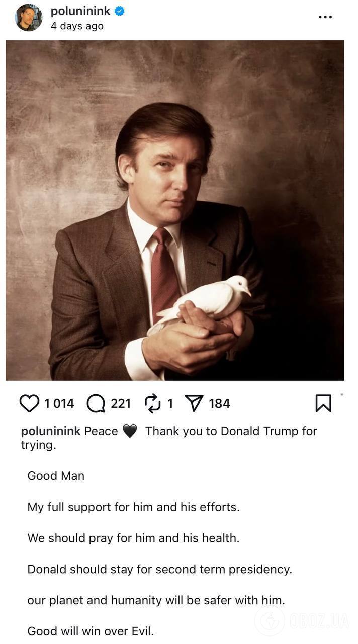Open poluninink's profile avatar
Screen dimensions: 358x644
pos(29,18)
